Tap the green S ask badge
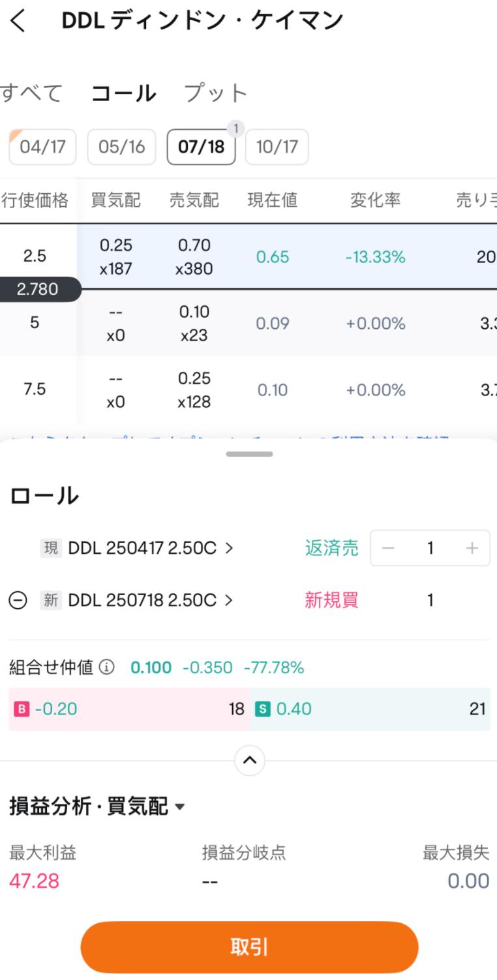 (x=262, y=709)
